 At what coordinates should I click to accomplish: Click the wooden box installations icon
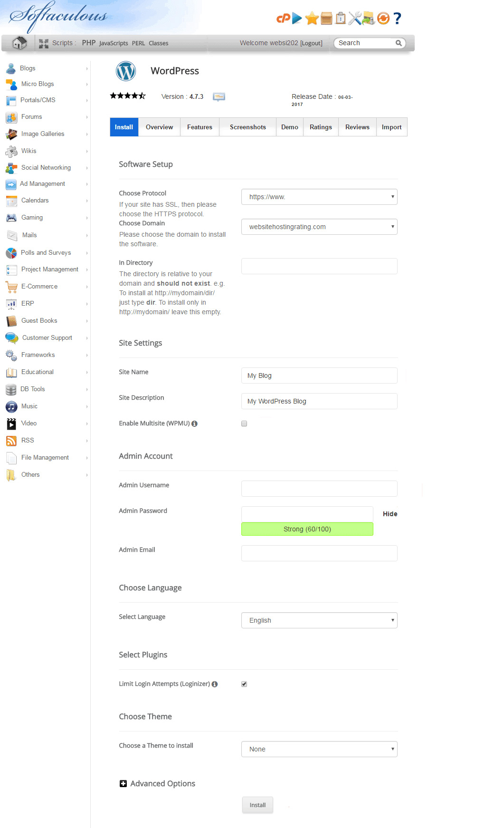click(326, 19)
